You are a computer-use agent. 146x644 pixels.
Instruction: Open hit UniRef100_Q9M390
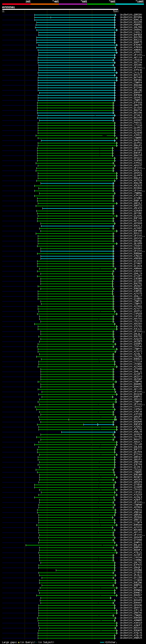[x=131, y=15]
